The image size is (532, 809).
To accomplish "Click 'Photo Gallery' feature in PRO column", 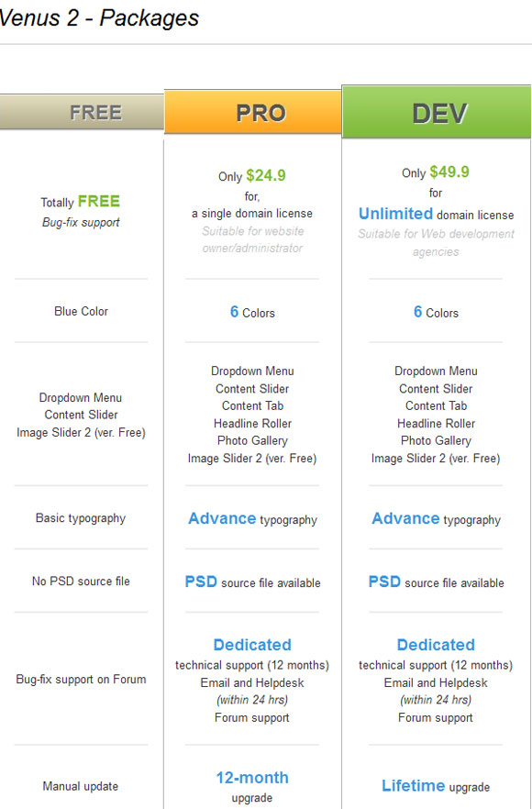I will coord(252,440).
